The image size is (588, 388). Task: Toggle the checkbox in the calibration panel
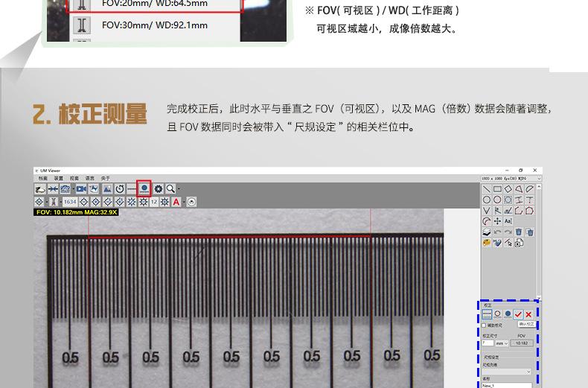pyautogui.click(x=485, y=325)
